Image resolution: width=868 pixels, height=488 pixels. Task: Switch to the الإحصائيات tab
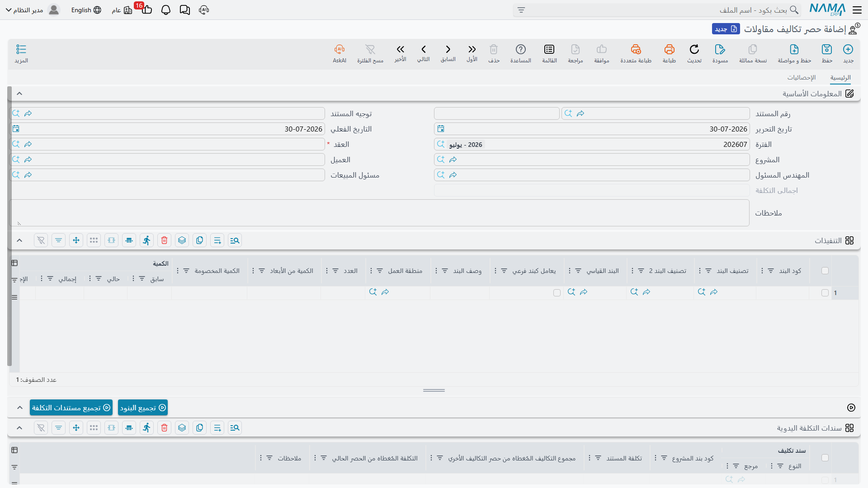(x=802, y=78)
